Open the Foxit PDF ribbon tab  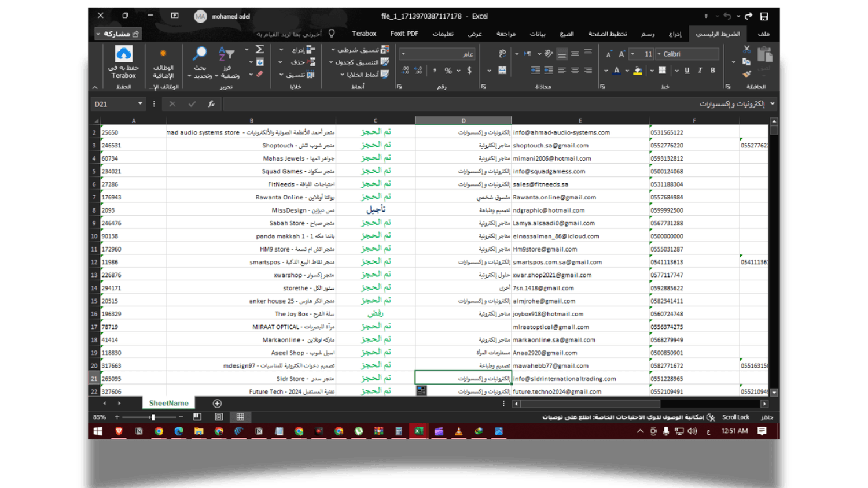click(x=404, y=34)
